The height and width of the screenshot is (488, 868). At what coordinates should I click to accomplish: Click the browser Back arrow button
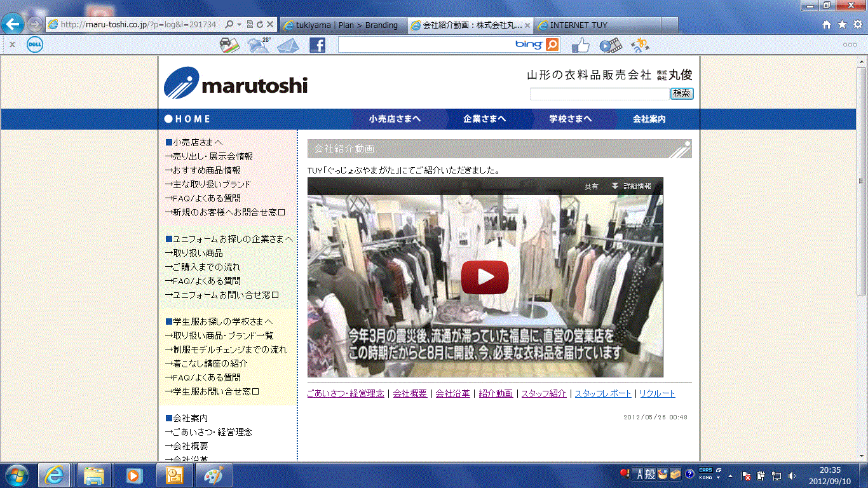click(x=13, y=25)
